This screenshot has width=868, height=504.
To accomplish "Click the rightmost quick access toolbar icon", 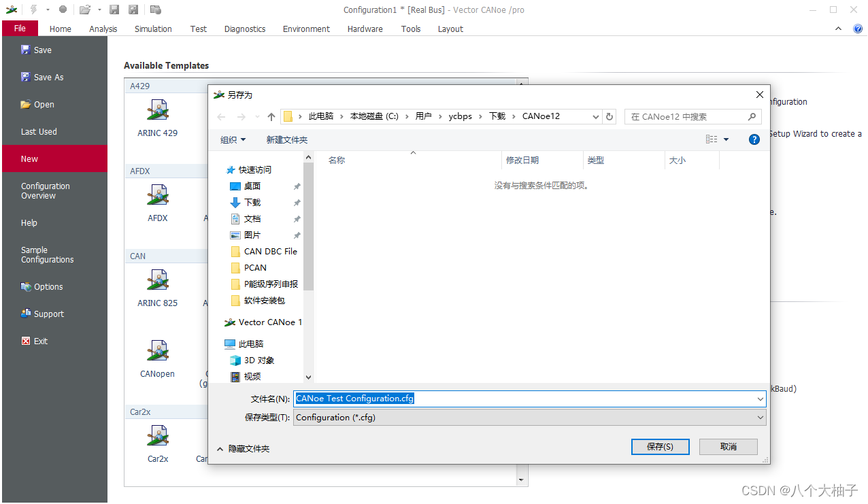I will point(156,10).
